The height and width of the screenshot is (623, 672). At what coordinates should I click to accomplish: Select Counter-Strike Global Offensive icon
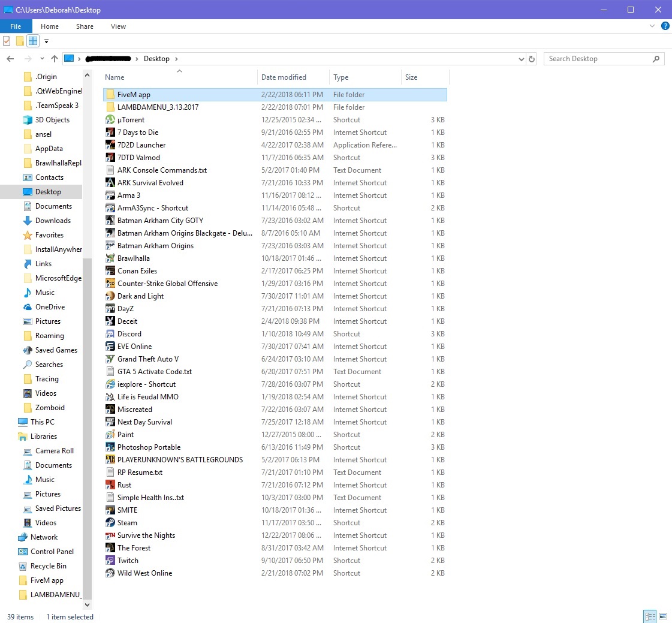[x=110, y=284]
